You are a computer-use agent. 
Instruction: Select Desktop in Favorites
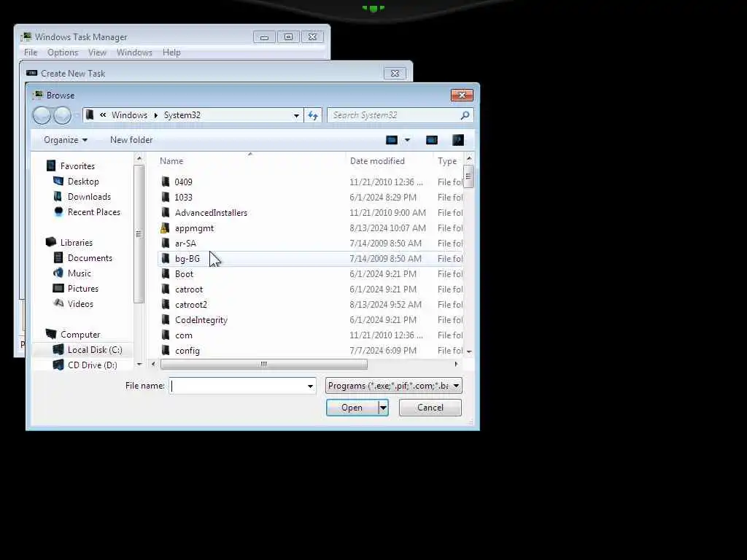click(x=83, y=182)
